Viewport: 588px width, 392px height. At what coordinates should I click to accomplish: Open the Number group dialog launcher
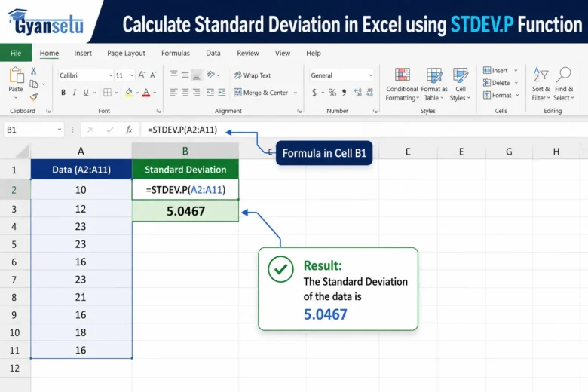(375, 111)
